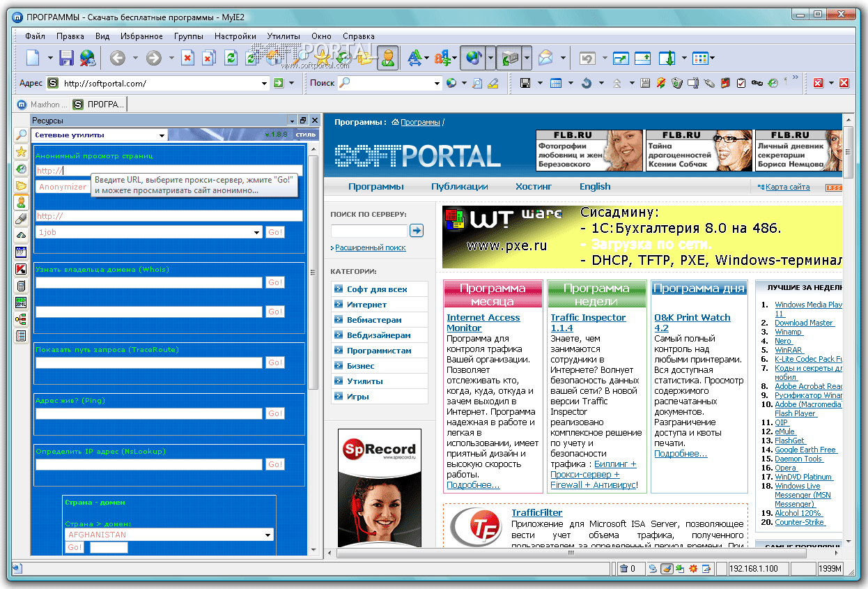
Task: Open the address bar URL dropdown
Action: click(x=265, y=84)
